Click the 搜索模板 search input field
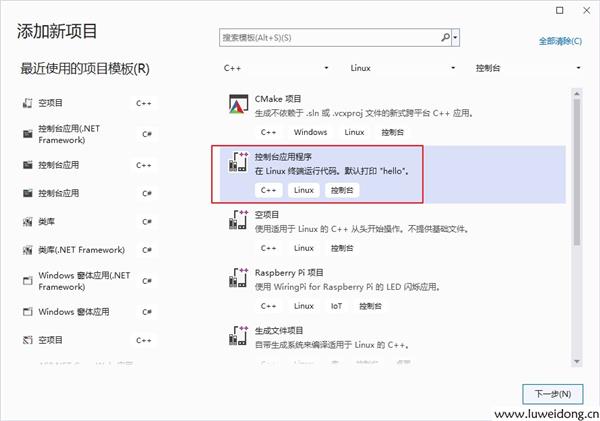This screenshot has width=600, height=421. 328,37
